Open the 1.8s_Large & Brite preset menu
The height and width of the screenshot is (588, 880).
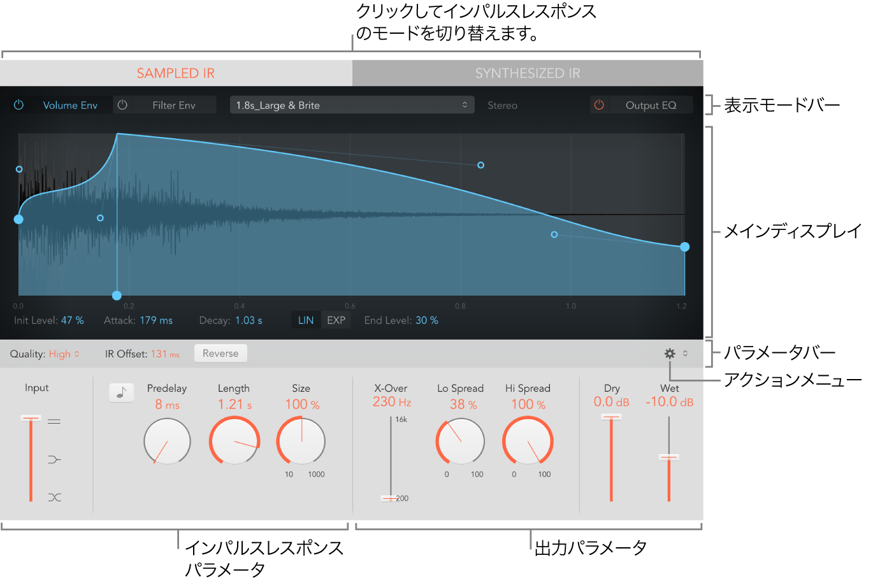352,104
